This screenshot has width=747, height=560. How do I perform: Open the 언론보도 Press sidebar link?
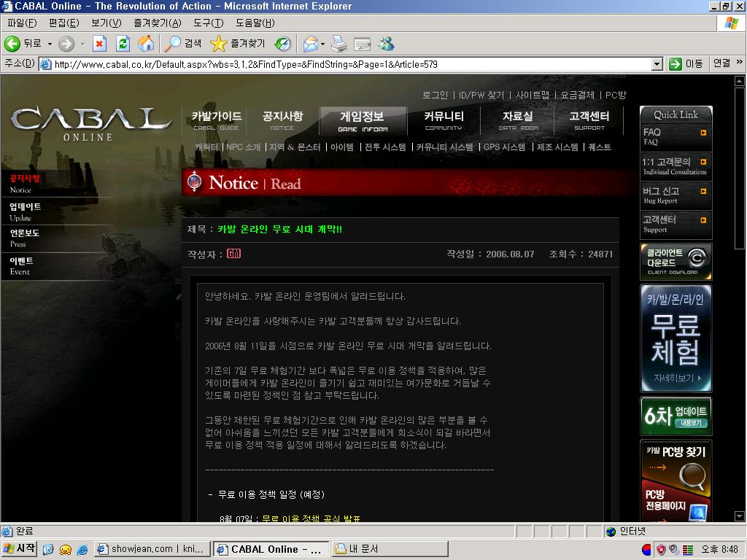point(25,238)
